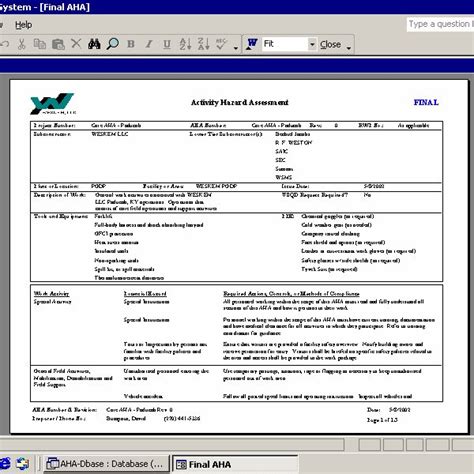Screen dimensions: 474x474
Task: Click the R. F. WESTON entry
Action: tap(293, 143)
